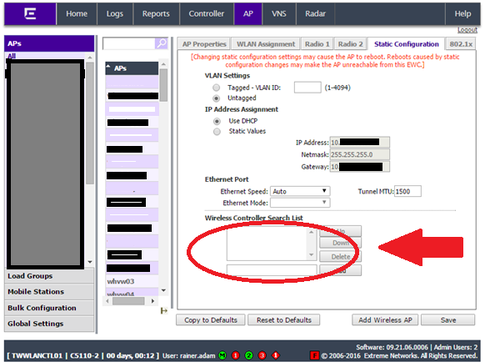Open the Help menu
The height and width of the screenshot is (362, 490).
point(463,14)
